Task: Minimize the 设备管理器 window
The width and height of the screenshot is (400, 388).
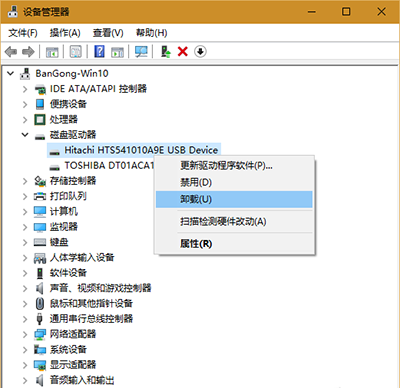Action: tap(312, 12)
